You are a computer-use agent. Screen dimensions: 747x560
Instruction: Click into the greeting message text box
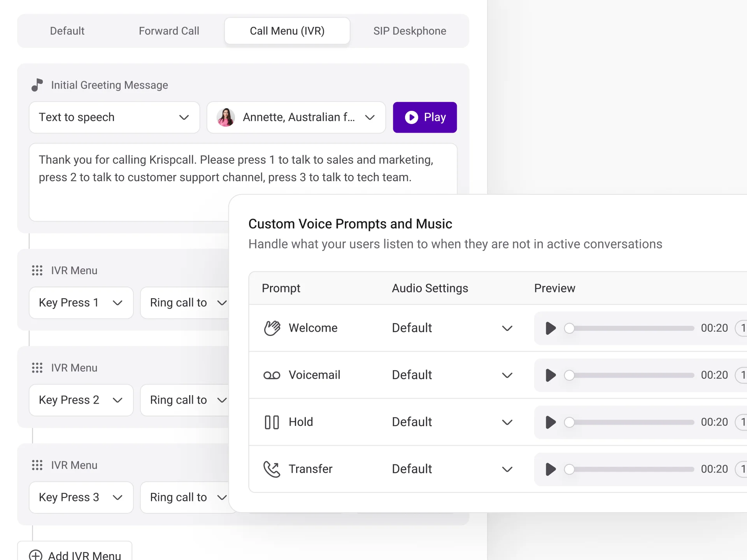click(243, 182)
